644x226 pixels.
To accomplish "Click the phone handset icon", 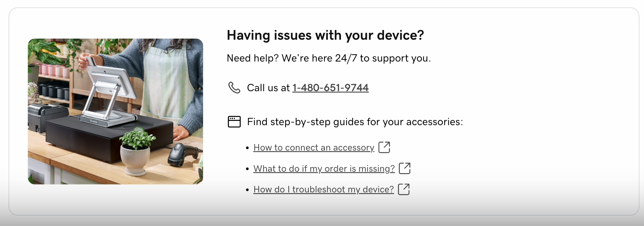I will click(x=234, y=88).
